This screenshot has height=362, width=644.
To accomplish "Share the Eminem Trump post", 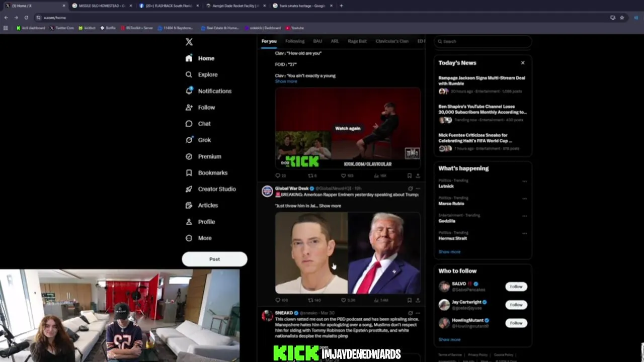I will pos(418,300).
